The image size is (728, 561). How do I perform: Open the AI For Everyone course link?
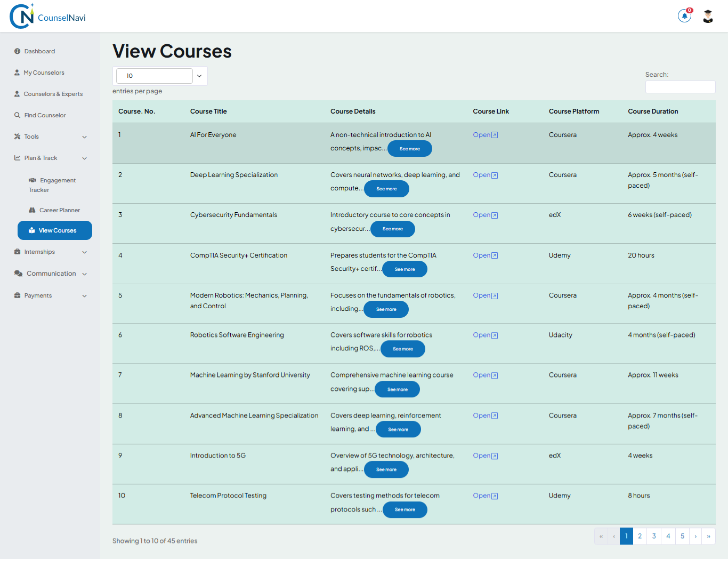485,134
